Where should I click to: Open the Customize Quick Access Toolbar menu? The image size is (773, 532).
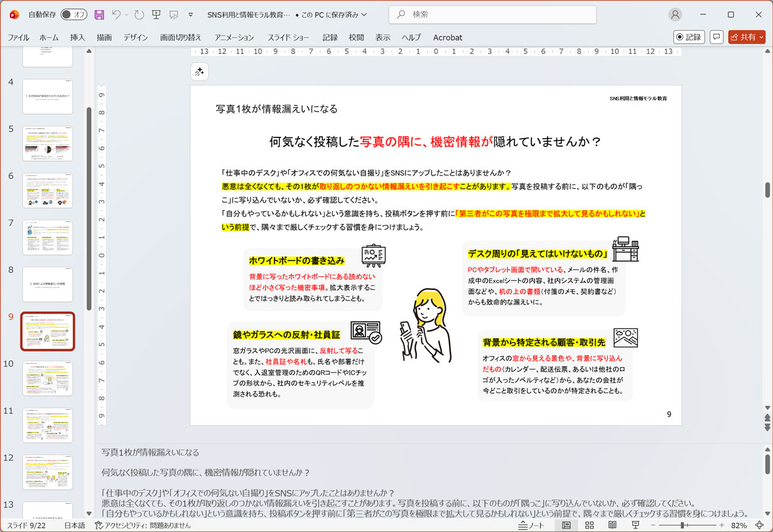coord(192,14)
